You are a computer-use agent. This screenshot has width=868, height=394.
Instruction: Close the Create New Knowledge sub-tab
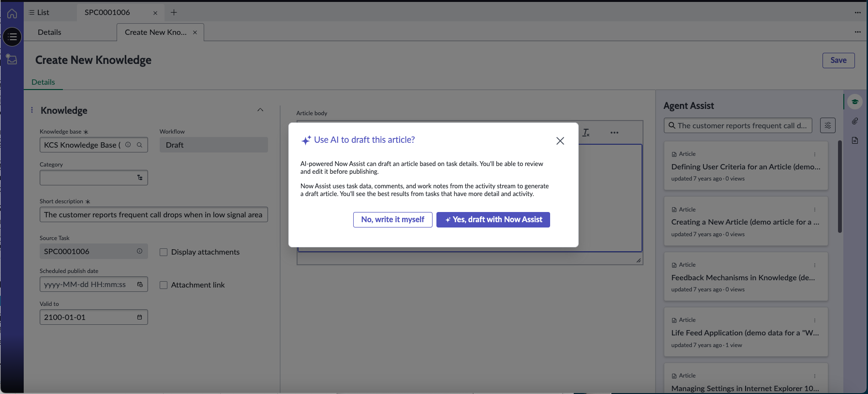tap(195, 32)
